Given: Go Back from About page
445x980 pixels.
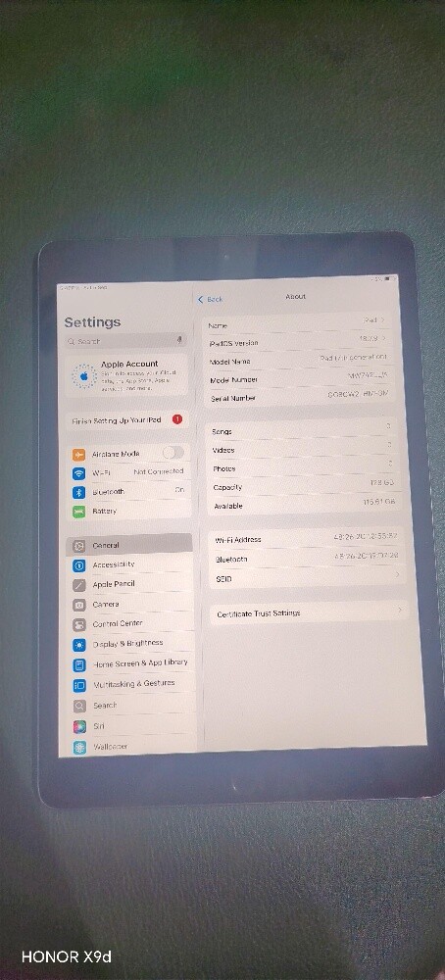Looking at the screenshot, I should pos(210,299).
